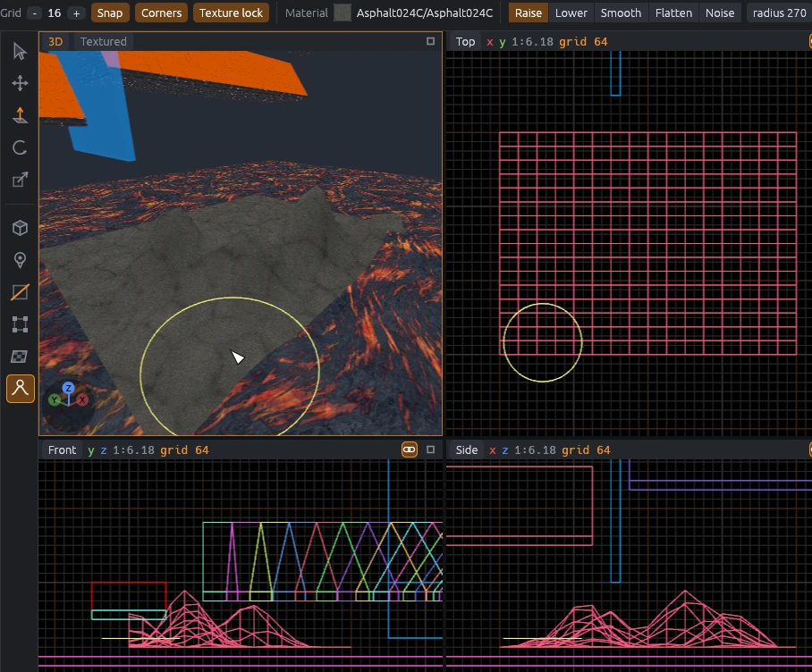
Task: Click the Asphalt024C material swatch
Action: click(x=342, y=13)
